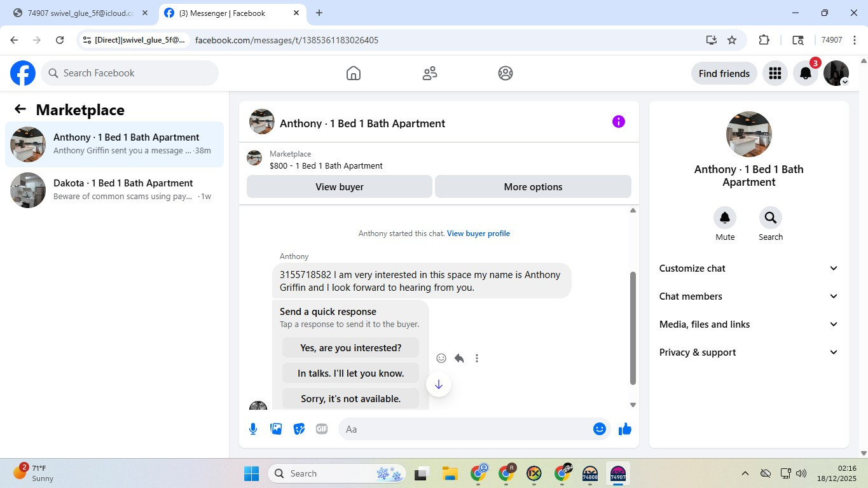Switch to the 74907 swivel_glue tab
This screenshot has width=868, height=488.
[x=80, y=13]
